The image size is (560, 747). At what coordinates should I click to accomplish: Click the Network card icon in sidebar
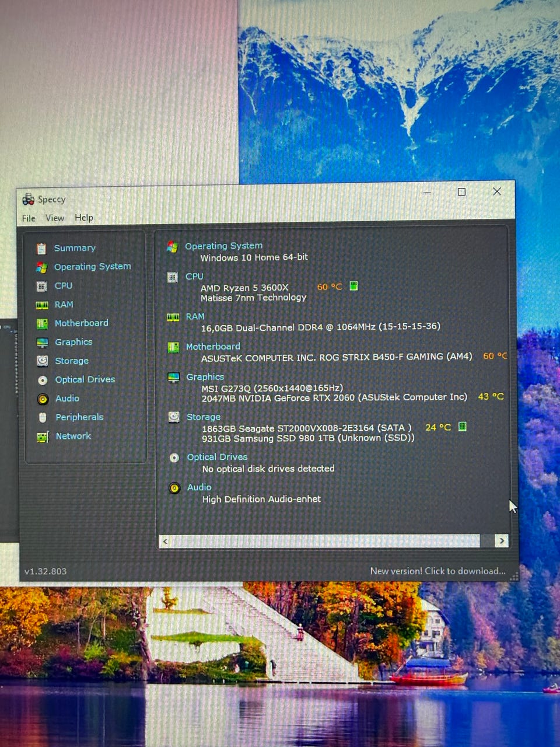pyautogui.click(x=43, y=437)
